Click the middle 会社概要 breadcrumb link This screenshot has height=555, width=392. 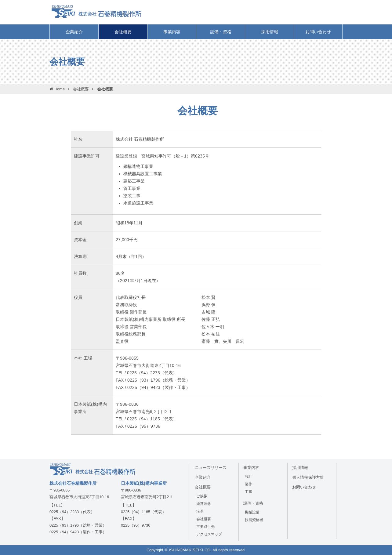[x=81, y=89]
